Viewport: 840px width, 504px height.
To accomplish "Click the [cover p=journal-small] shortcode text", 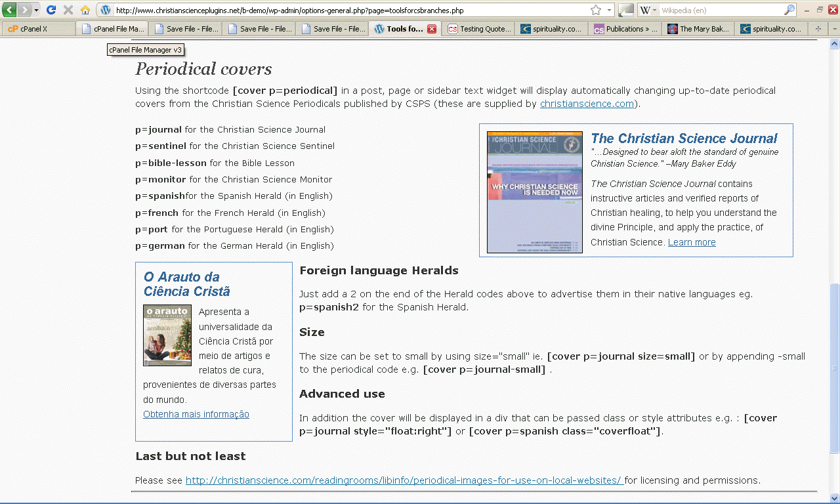I will tap(484, 369).
